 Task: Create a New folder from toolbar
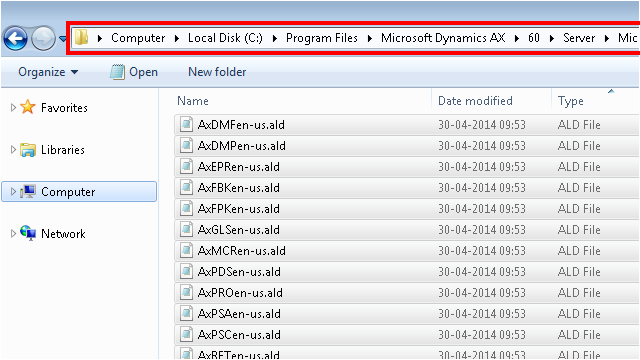(217, 72)
